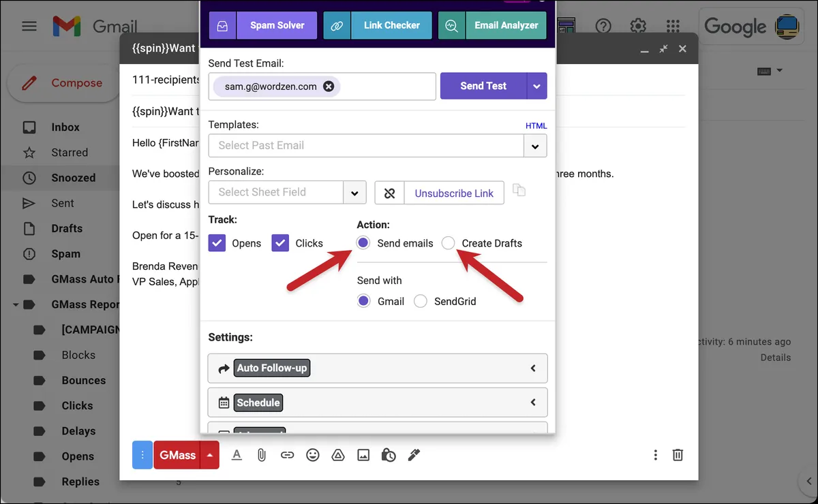
Task: Open the Sent folder
Action: [62, 203]
